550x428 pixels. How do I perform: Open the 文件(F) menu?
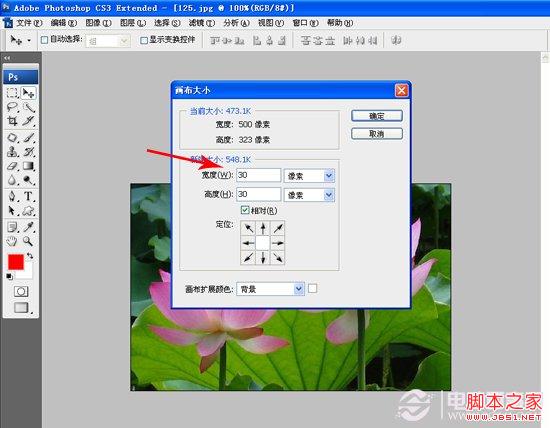pyautogui.click(x=29, y=23)
